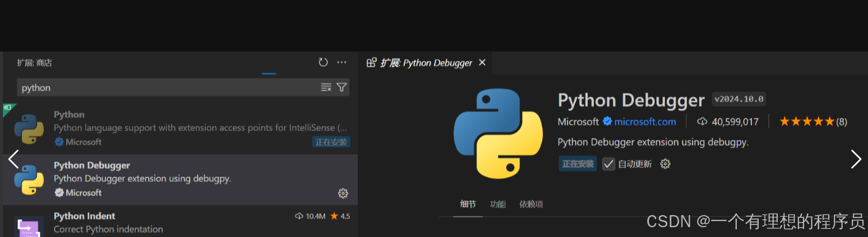Click the Python Indent extension icon
The height and width of the screenshot is (237, 868).
point(29,227)
